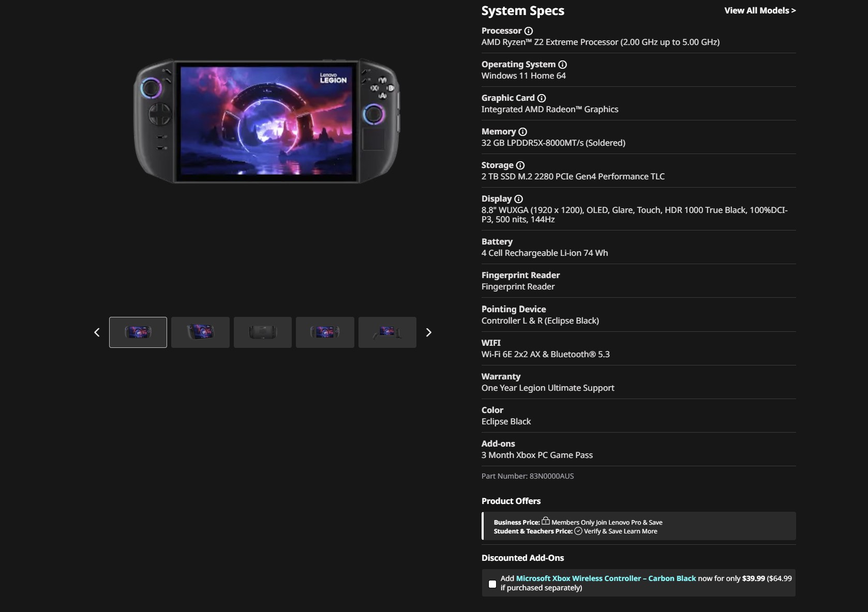The image size is (868, 612).
Task: Select the fifth kickstand-view thumbnail
Action: [x=387, y=332]
